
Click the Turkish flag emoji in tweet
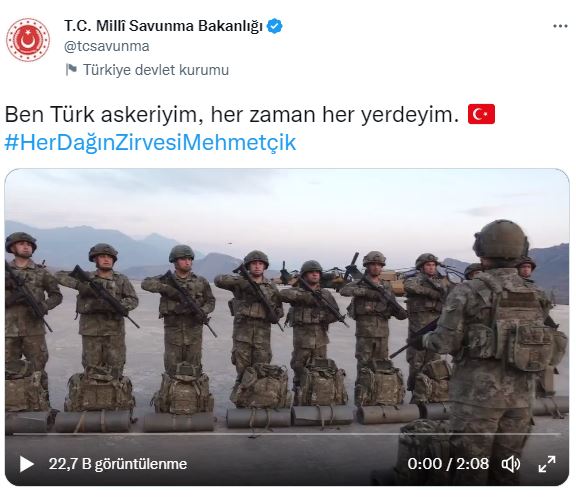[481, 114]
